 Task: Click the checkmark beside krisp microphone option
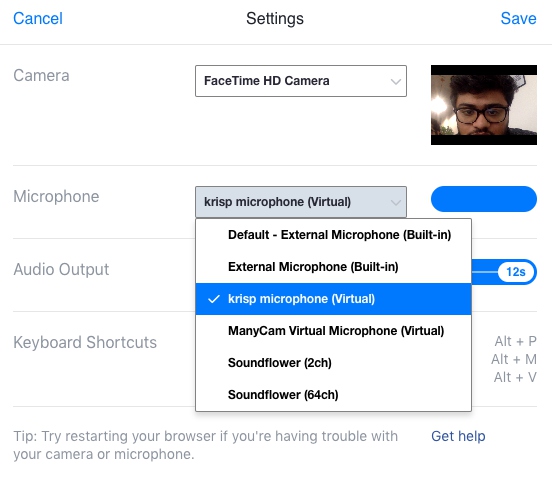pos(214,299)
